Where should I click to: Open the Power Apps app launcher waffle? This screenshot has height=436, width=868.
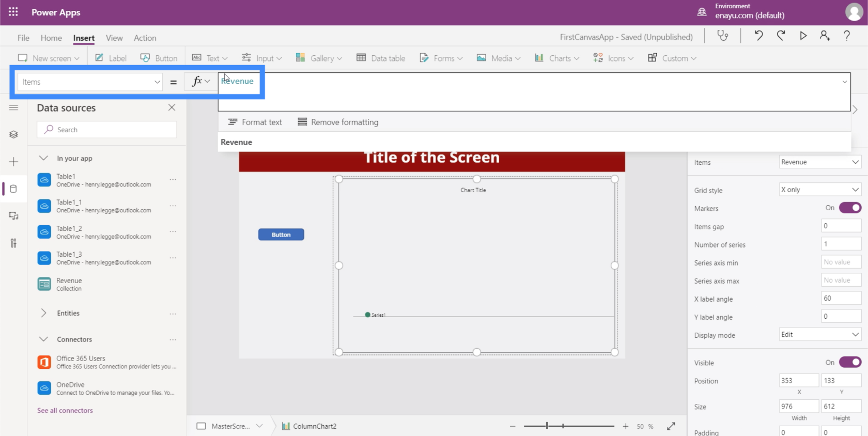pyautogui.click(x=13, y=12)
